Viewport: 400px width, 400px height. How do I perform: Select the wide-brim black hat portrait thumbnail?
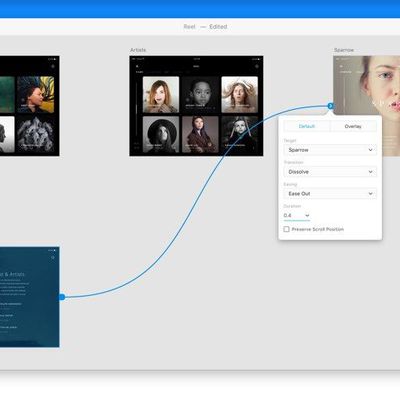coord(161,134)
